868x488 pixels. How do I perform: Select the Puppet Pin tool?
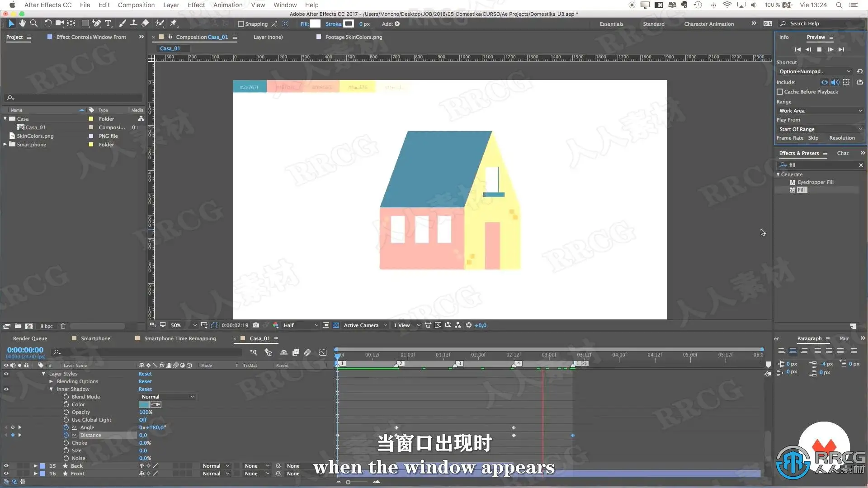(x=174, y=23)
